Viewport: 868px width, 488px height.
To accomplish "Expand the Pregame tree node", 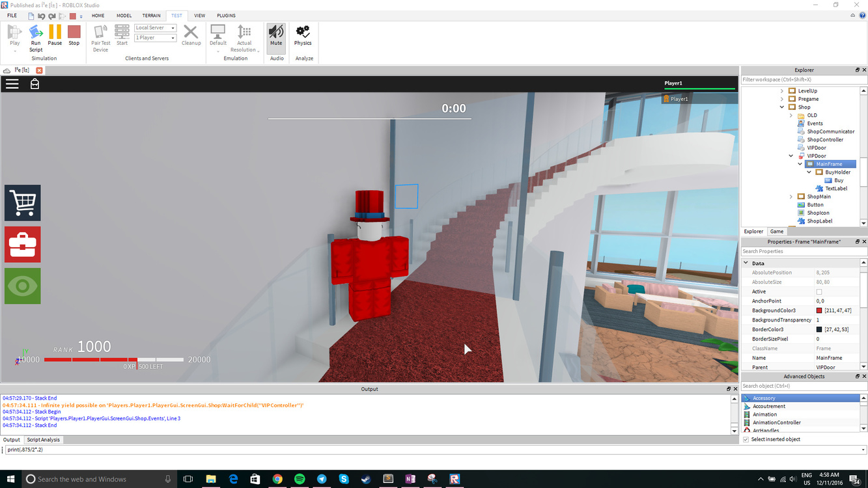I will pos(782,99).
